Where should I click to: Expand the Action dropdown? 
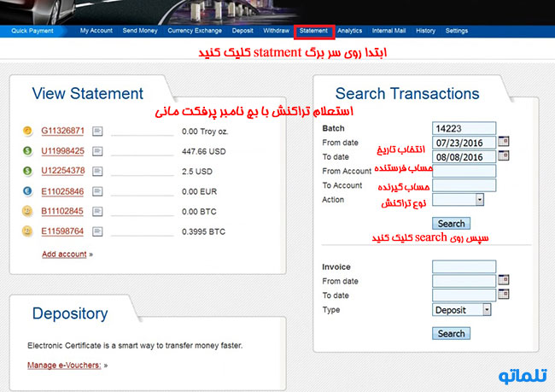point(458,200)
